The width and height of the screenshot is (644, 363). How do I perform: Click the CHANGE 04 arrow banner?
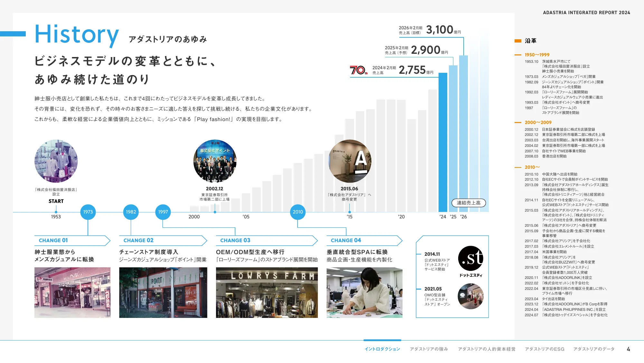click(365, 241)
